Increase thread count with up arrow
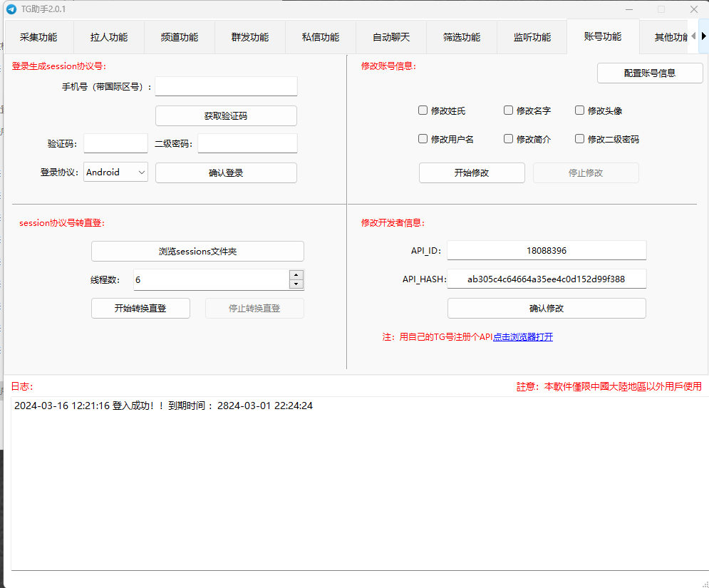The height and width of the screenshot is (588, 709). pos(296,275)
